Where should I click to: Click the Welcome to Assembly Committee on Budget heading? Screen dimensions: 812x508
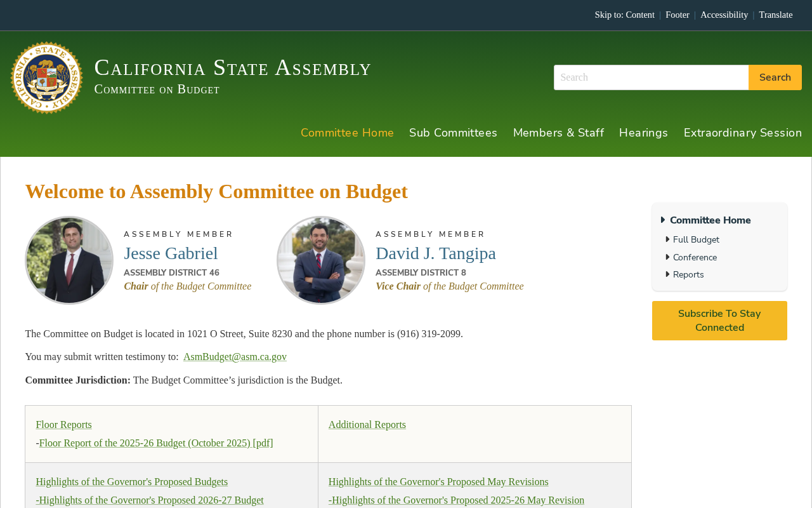[216, 191]
